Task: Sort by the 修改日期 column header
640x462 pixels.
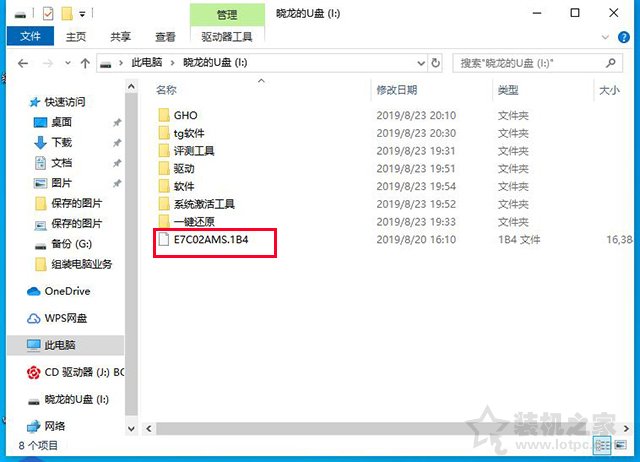Action: pos(396,90)
